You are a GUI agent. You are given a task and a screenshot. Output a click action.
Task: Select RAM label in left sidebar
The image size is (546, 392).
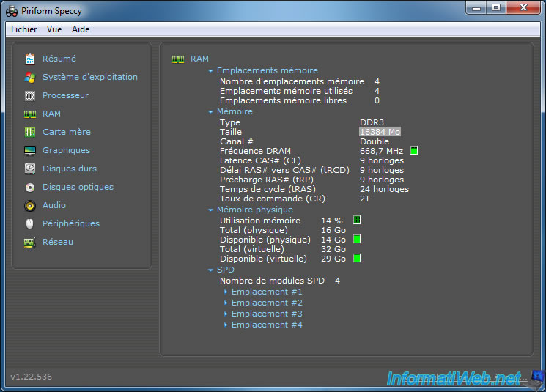51,114
